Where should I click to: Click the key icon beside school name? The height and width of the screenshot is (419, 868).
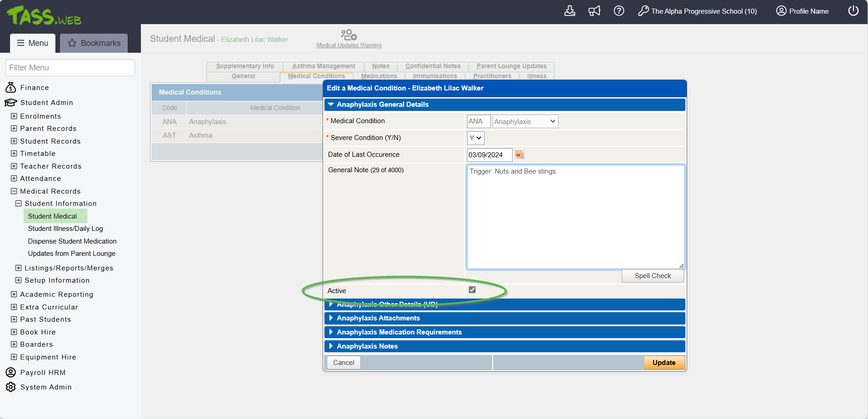pyautogui.click(x=643, y=11)
